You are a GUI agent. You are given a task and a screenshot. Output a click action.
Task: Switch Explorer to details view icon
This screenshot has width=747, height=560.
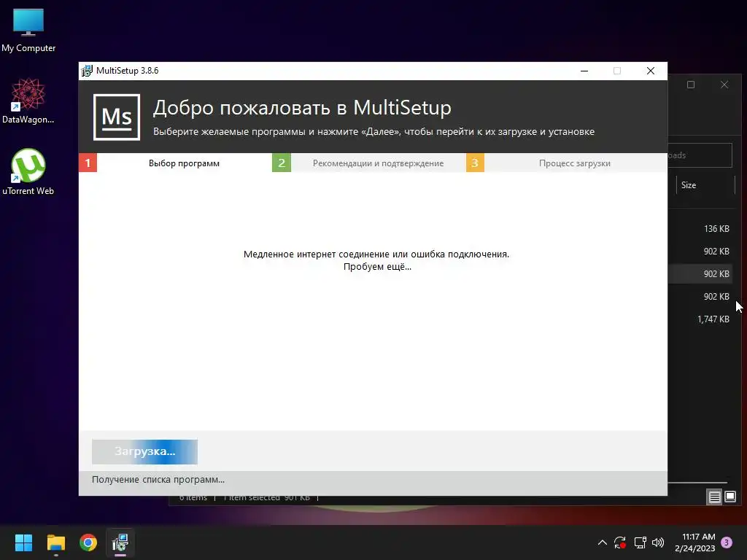[715, 497]
